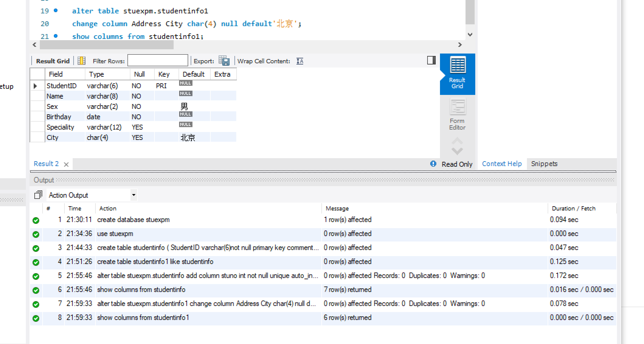644x344 pixels.
Task: Click green status icon for row 8
Action: [x=36, y=318]
